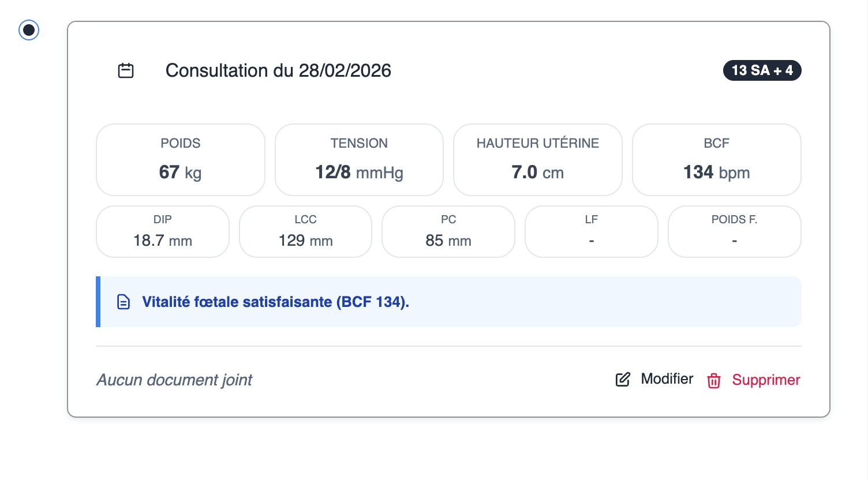
Task: Open the POIDS measurement card
Action: (180, 159)
